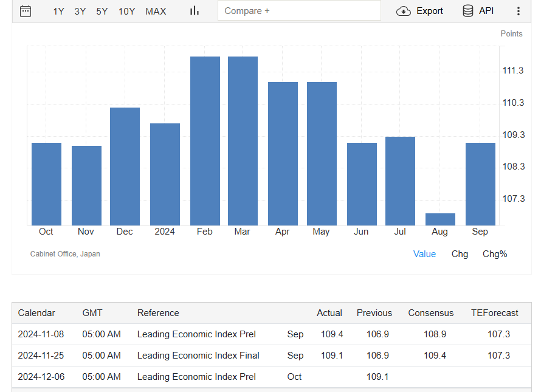The image size is (541, 392).
Task: Click the Calendar column header
Action: (36, 313)
